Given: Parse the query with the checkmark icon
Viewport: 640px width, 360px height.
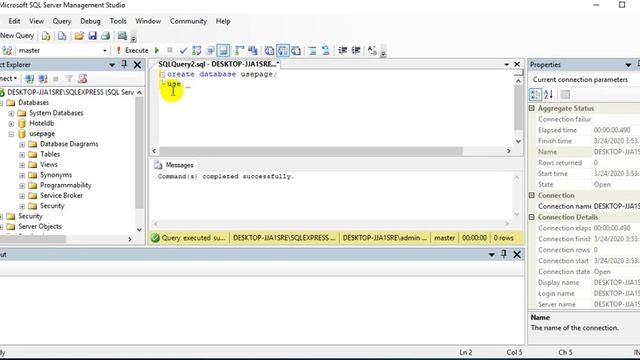Looking at the screenshot, I should [183, 51].
